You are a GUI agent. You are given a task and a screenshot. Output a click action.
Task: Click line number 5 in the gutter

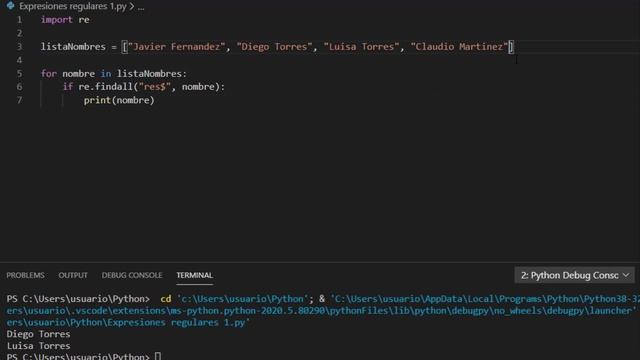19,73
